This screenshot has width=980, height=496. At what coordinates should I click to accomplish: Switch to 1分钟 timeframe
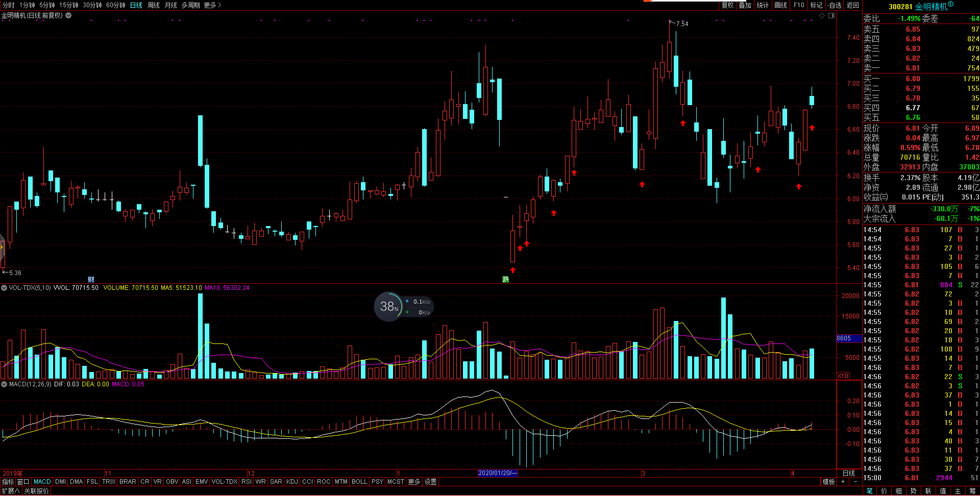pos(27,5)
